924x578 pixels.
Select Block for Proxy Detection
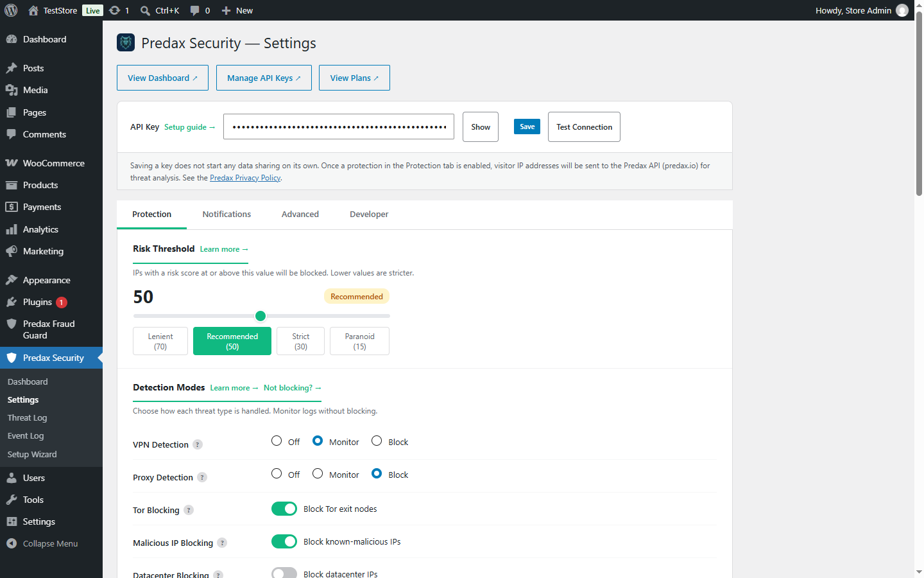[x=377, y=473]
